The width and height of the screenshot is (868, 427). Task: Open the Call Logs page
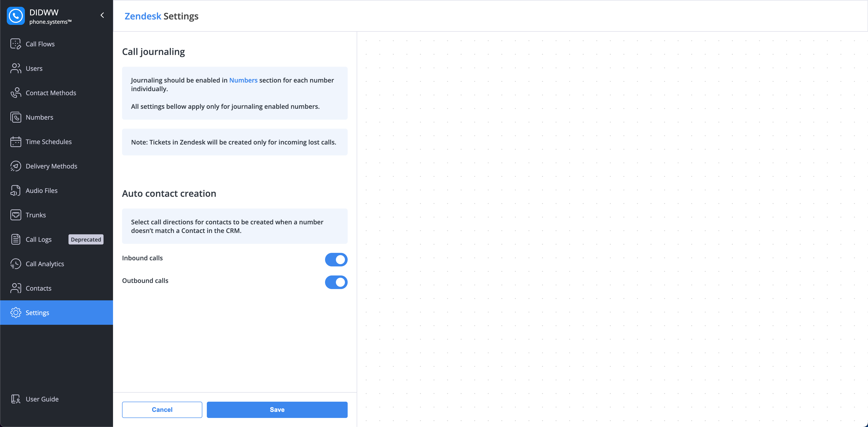38,239
